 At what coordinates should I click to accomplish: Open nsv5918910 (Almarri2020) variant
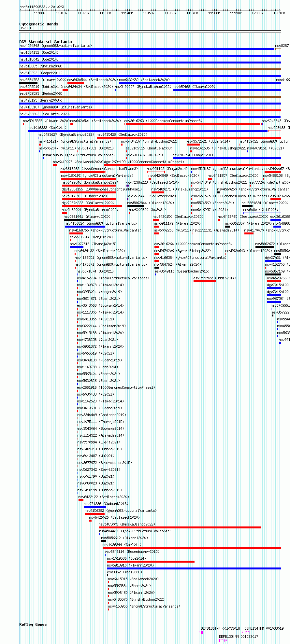coord(130,565)
